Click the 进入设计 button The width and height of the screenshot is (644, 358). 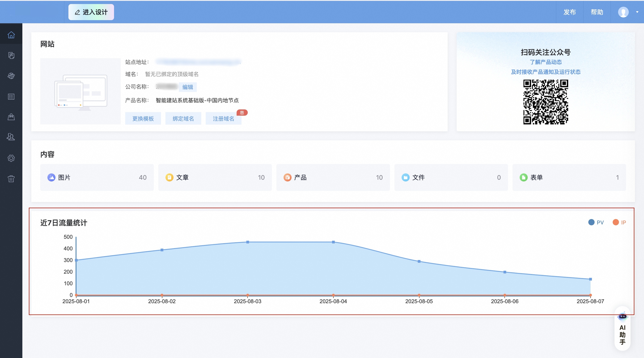[91, 12]
